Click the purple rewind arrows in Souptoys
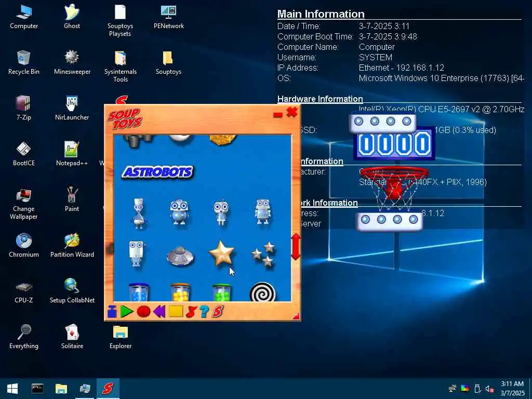This screenshot has width=532, height=399. click(x=159, y=312)
